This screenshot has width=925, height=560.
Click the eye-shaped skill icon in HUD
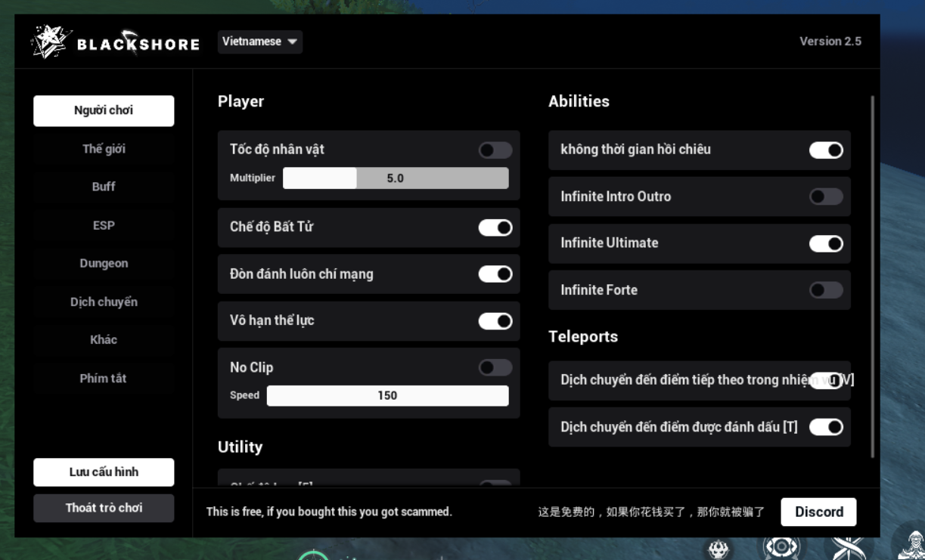[781, 547]
